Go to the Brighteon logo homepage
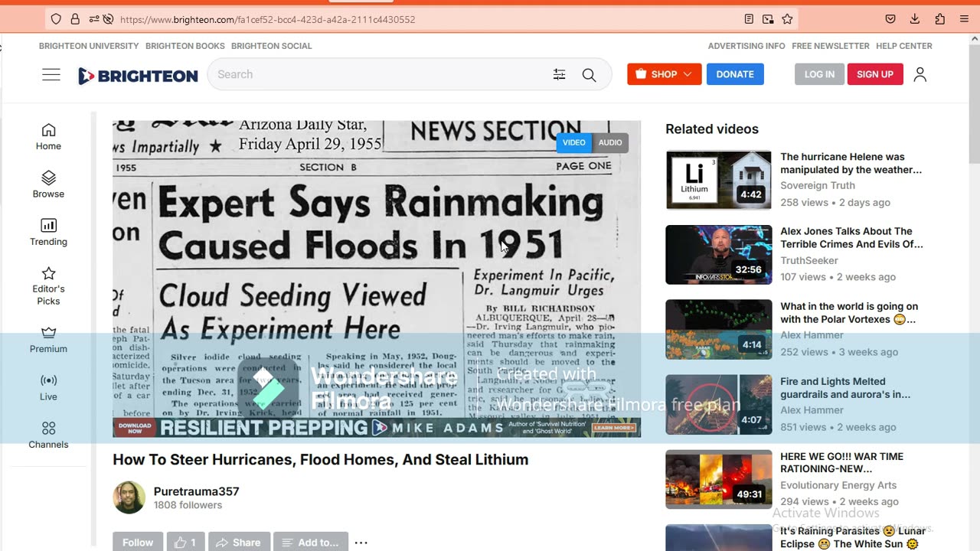This screenshot has height=551, width=980. point(138,75)
